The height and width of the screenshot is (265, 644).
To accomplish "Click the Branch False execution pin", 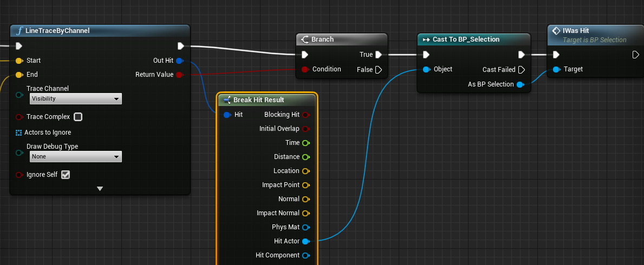I will point(379,70).
